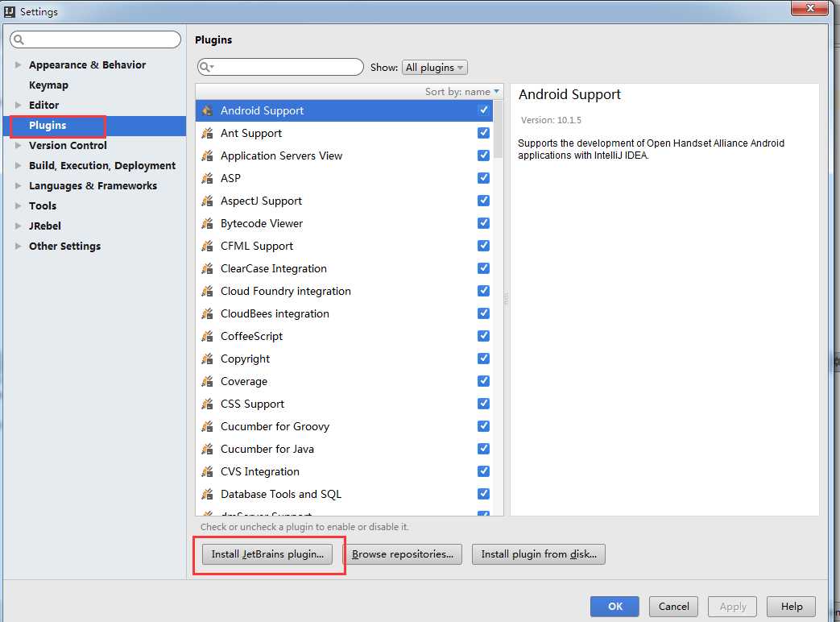Open the Show All plugins dropdown
This screenshot has height=622, width=840.
pyautogui.click(x=434, y=68)
